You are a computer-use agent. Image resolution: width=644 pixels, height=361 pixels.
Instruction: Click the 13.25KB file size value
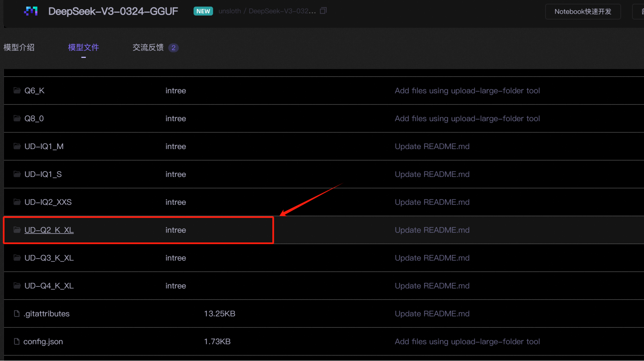219,314
